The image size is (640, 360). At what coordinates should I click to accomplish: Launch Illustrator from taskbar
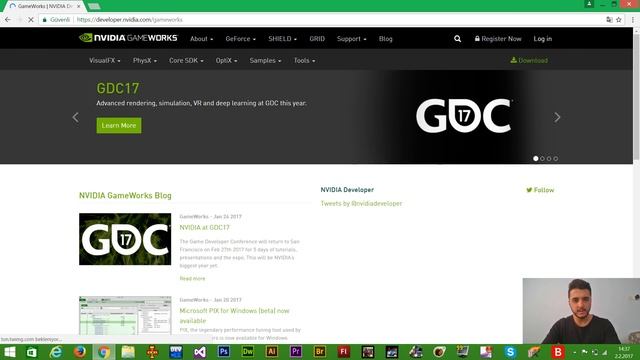[272, 351]
